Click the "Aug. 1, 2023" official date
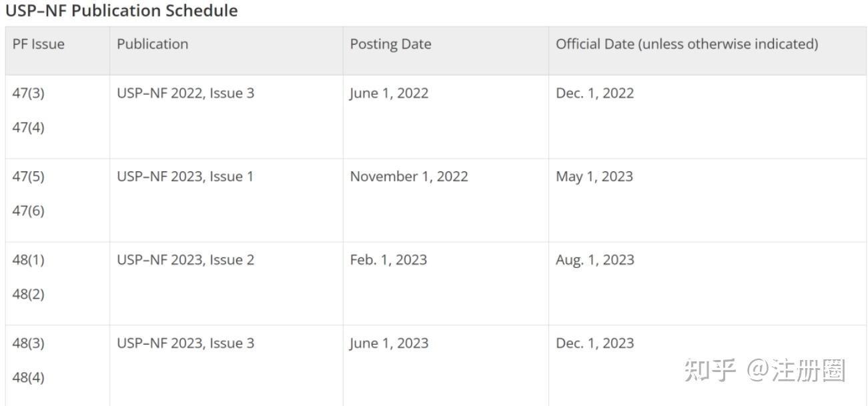Image resolution: width=868 pixels, height=406 pixels. 594,260
